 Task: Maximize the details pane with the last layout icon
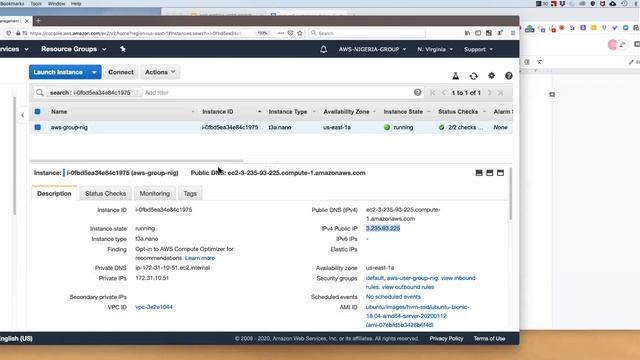(x=500, y=173)
